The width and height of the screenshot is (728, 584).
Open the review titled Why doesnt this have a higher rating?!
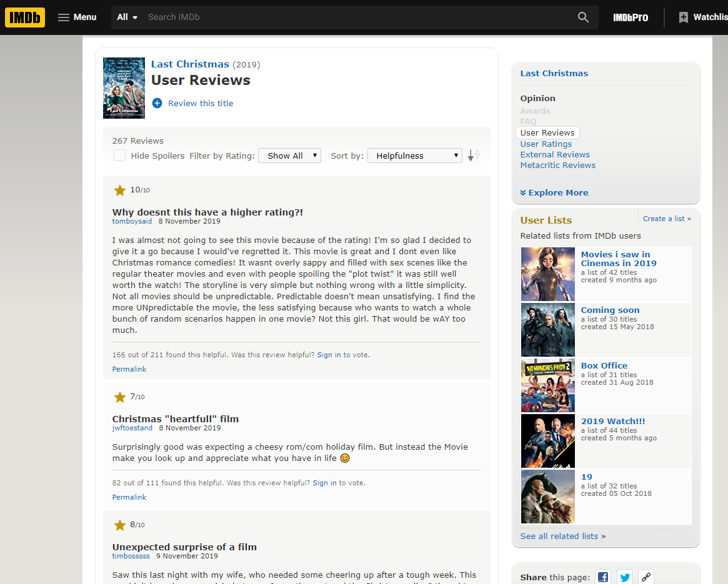pos(207,212)
